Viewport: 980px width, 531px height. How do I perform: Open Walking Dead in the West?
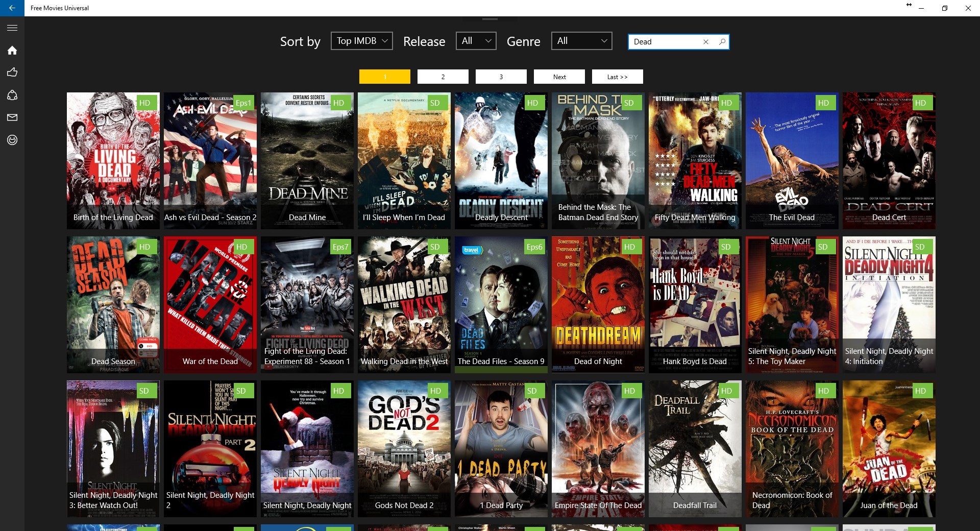(404, 305)
